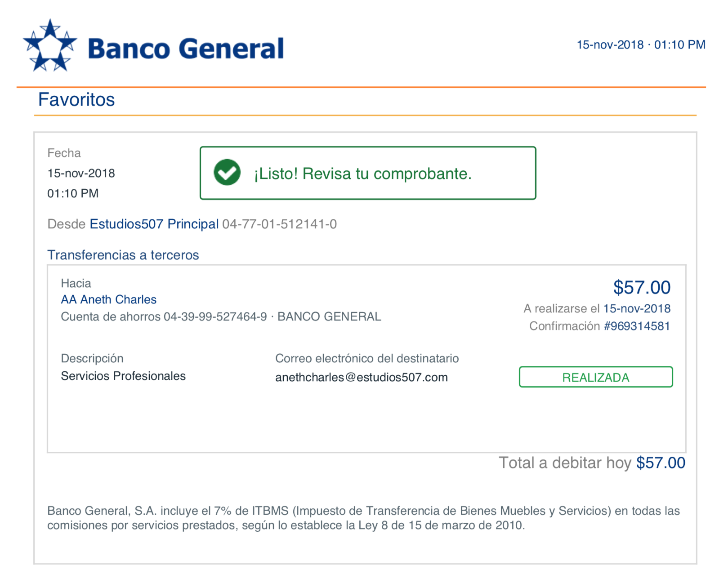Click the recipient email anethcharles@estudios507.com

point(362,377)
